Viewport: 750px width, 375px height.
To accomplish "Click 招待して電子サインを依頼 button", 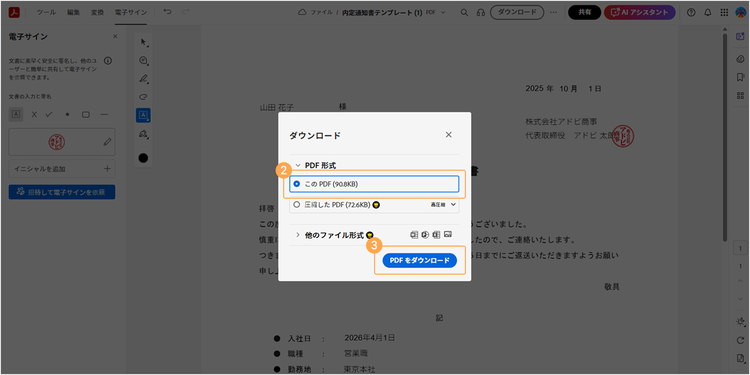I will click(62, 192).
